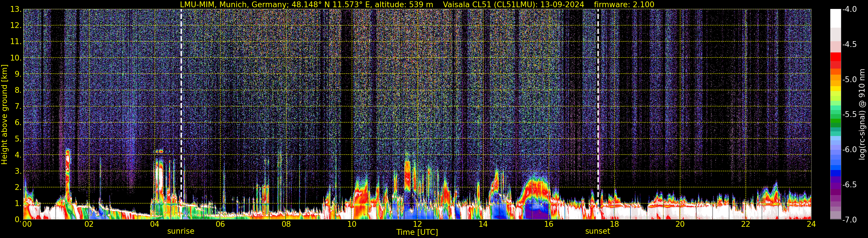Image resolution: width=868 pixels, height=238 pixels.
Task: Click the time axis tick label '08'
Action: pos(286,224)
